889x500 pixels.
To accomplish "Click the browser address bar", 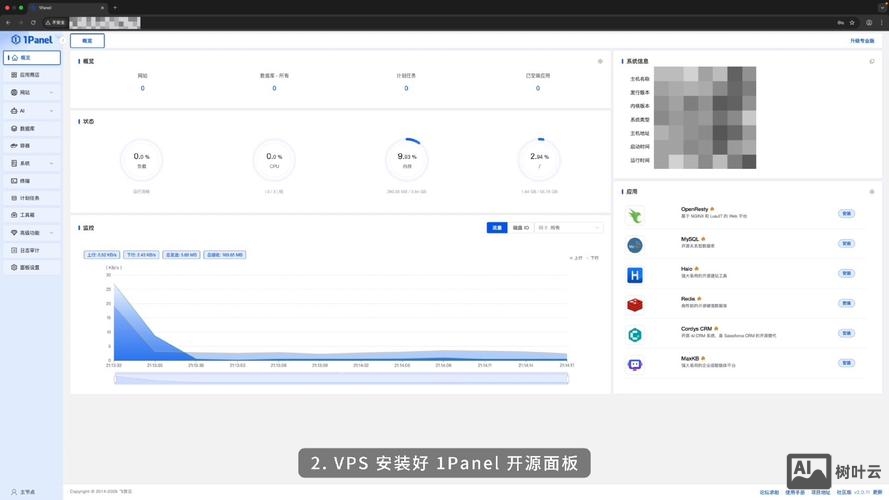I will [437, 23].
